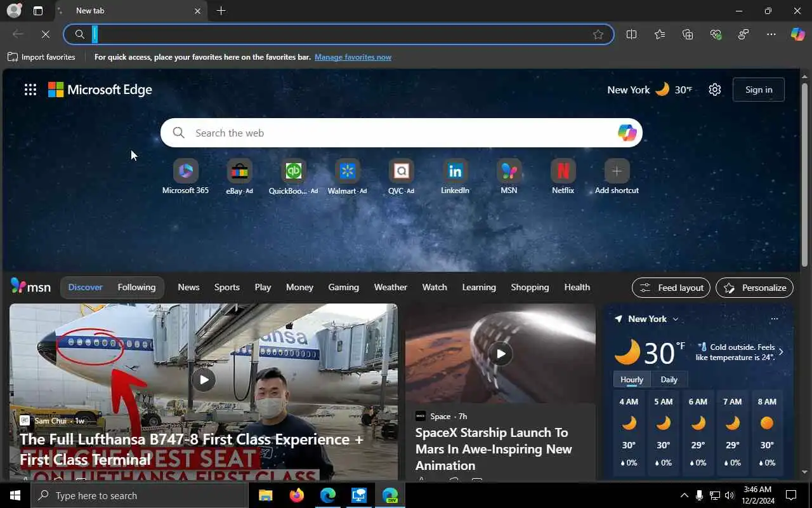812x508 pixels.
Task: Open the News tab
Action: point(188,287)
